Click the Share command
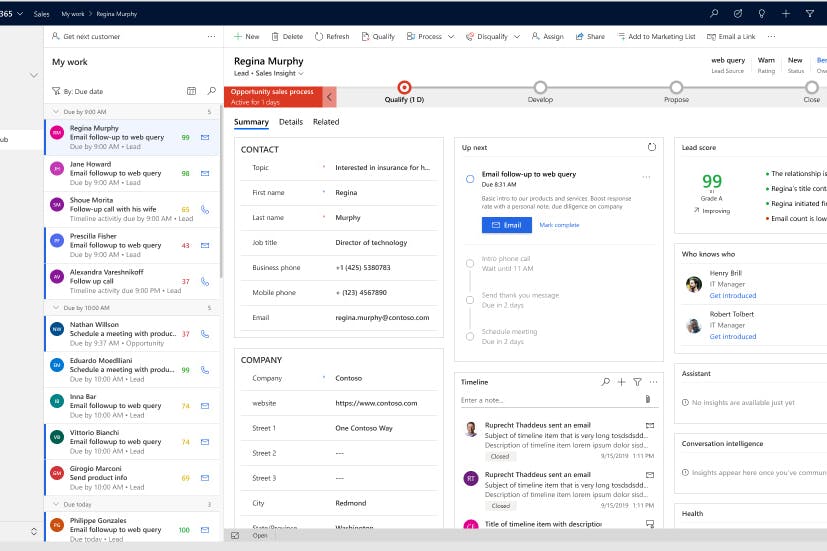Image resolution: width=827 pixels, height=551 pixels. pos(590,36)
